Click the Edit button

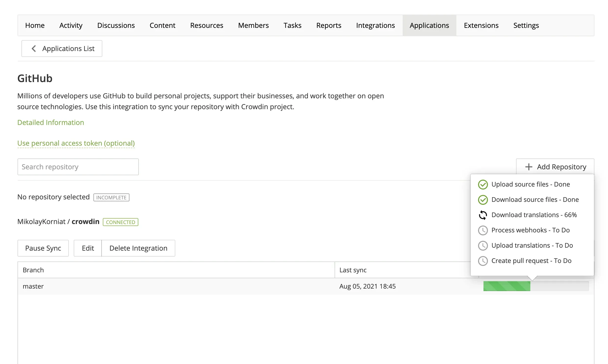click(x=88, y=248)
